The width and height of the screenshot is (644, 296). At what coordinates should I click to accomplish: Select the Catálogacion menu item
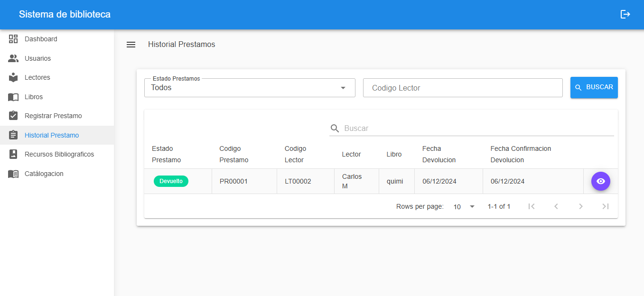[44, 174]
